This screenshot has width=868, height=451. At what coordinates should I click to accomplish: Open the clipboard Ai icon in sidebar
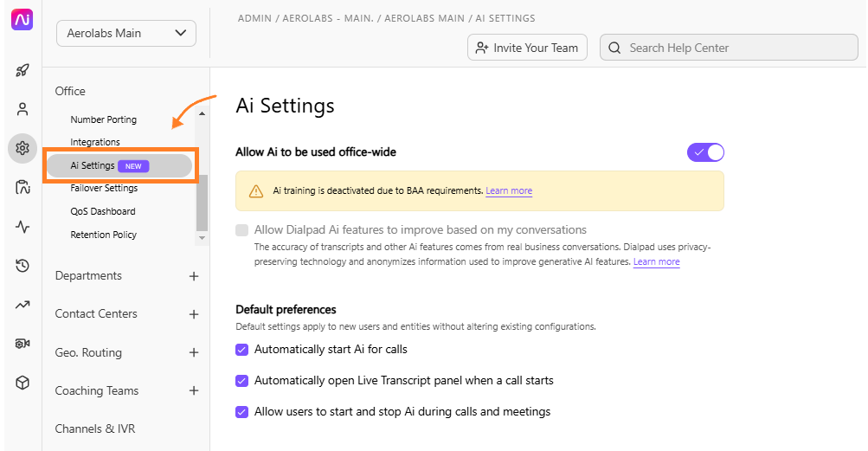click(x=23, y=187)
